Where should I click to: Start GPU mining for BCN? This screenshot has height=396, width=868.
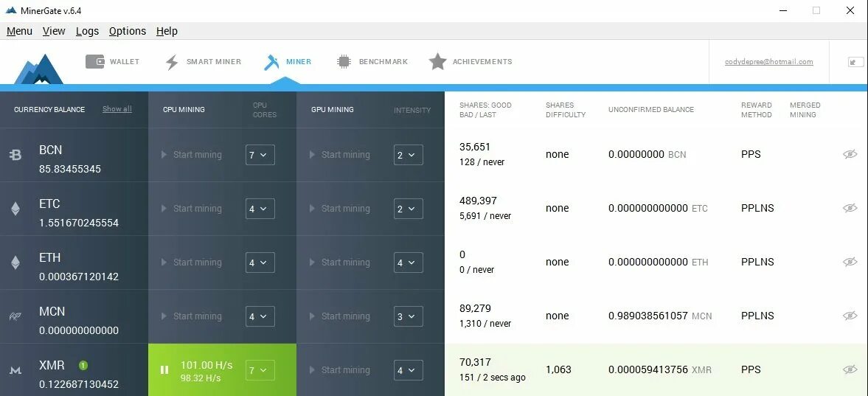pyautogui.click(x=340, y=155)
